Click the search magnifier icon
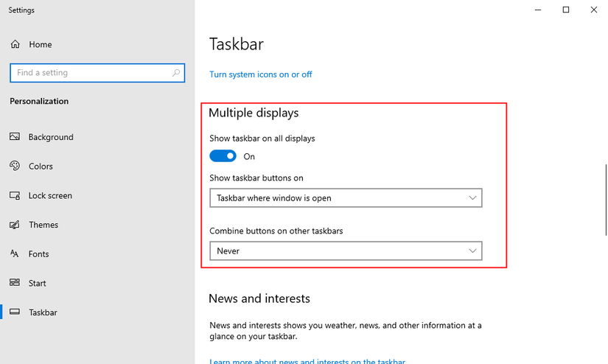608x364 pixels. [x=176, y=73]
